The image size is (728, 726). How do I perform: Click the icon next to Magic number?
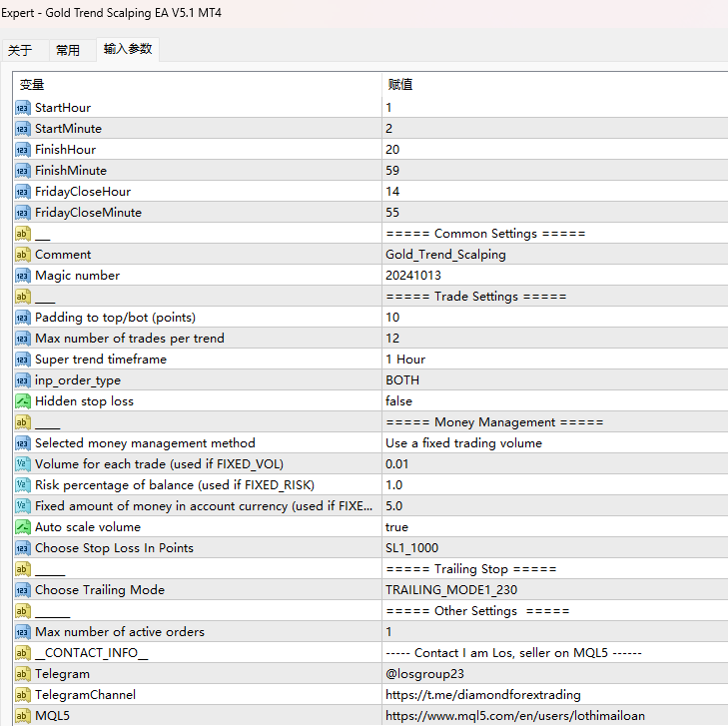tap(22, 276)
